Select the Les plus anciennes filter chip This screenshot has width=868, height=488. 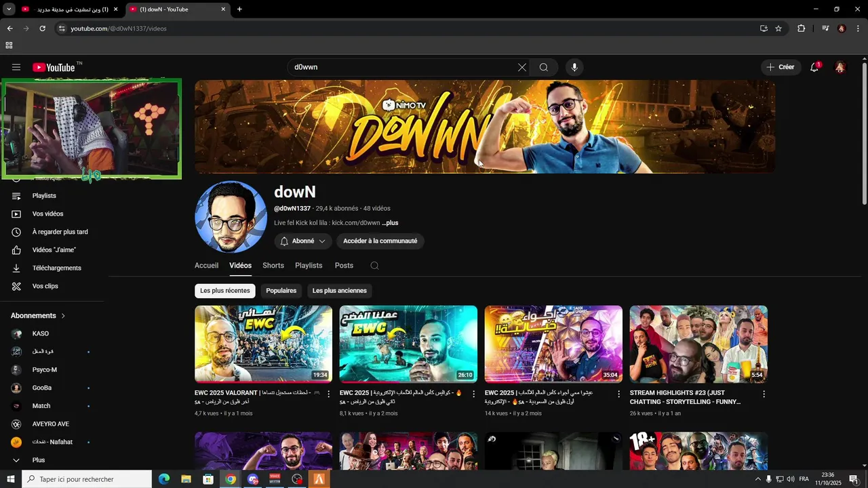click(340, 291)
